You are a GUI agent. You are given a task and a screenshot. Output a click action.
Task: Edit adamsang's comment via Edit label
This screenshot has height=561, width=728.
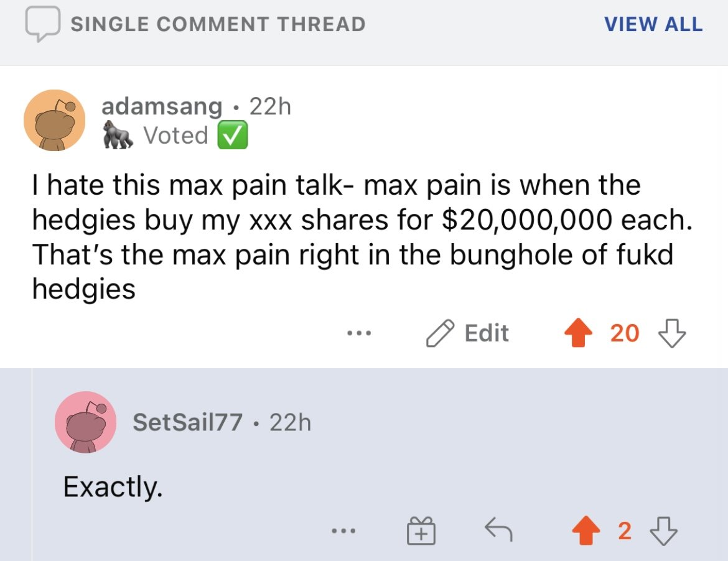[x=487, y=333]
